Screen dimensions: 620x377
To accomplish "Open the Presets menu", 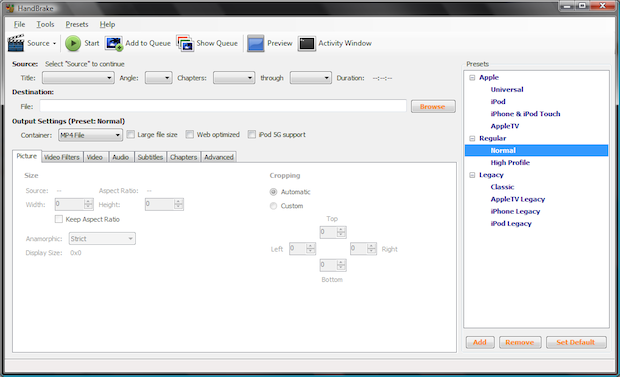I will click(77, 24).
